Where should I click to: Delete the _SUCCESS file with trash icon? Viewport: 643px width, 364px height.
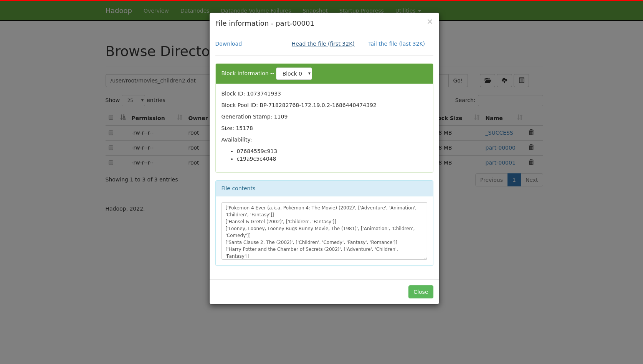coord(531,132)
